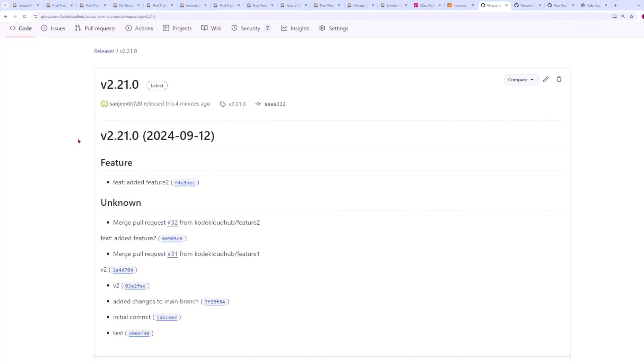Viewport: 644px width, 362px height.
Task: Go to the Insights tab
Action: [x=295, y=28]
